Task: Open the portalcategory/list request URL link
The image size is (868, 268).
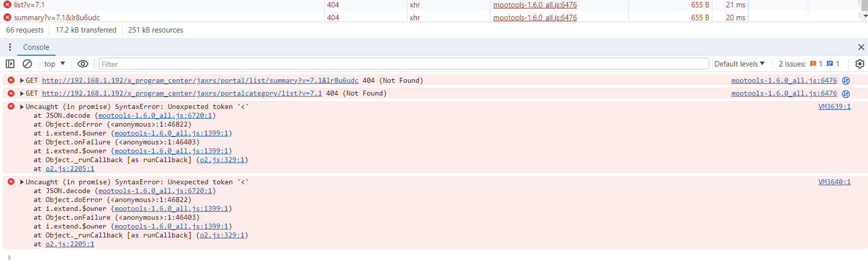Action: pos(182,93)
